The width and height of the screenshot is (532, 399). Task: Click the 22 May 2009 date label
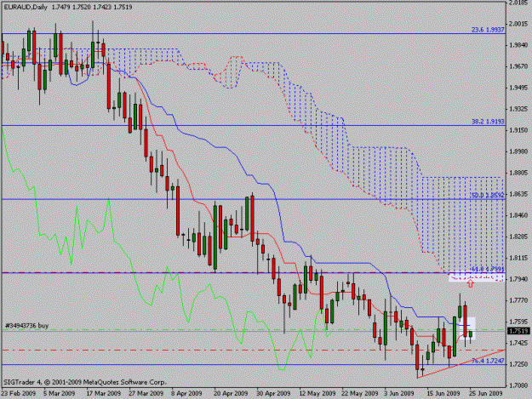click(x=360, y=394)
